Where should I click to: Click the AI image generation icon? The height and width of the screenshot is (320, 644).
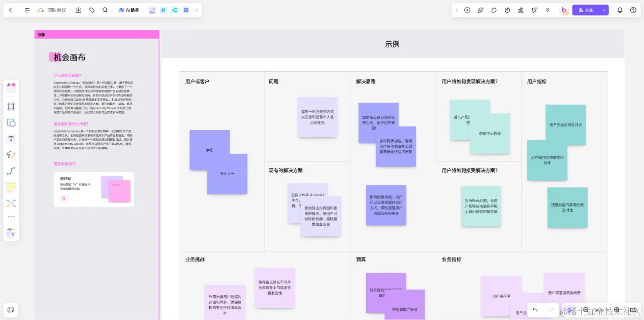pos(152,10)
